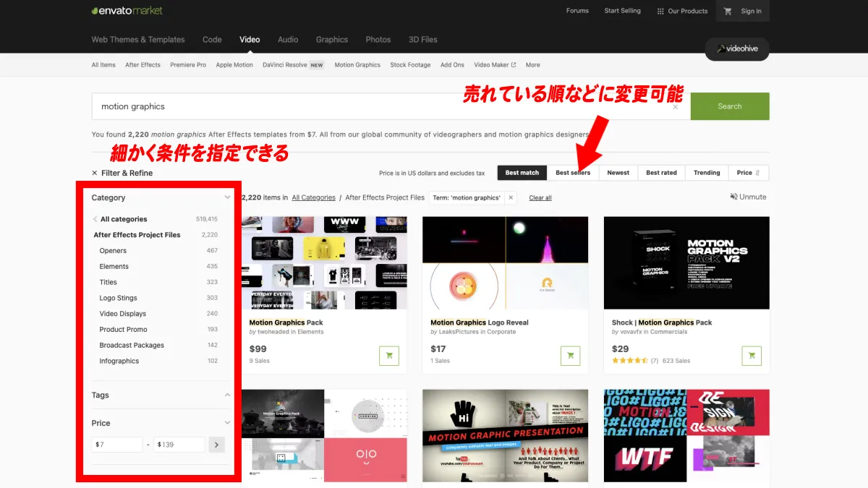Click the Unmute speaker icon
Screen dimensions: 868x488
(x=734, y=197)
